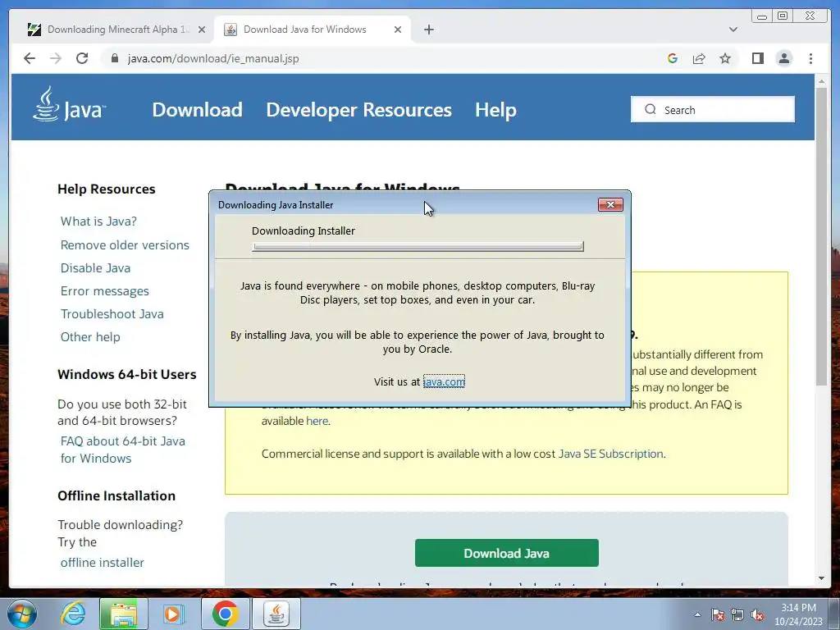Click the network tray icon

pyautogui.click(x=737, y=614)
